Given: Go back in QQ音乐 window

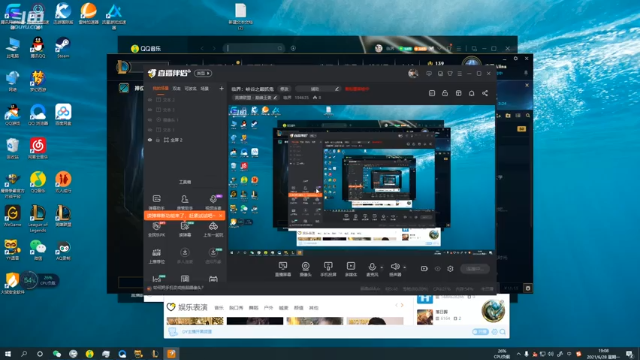Looking at the screenshot, I should pos(202,48).
